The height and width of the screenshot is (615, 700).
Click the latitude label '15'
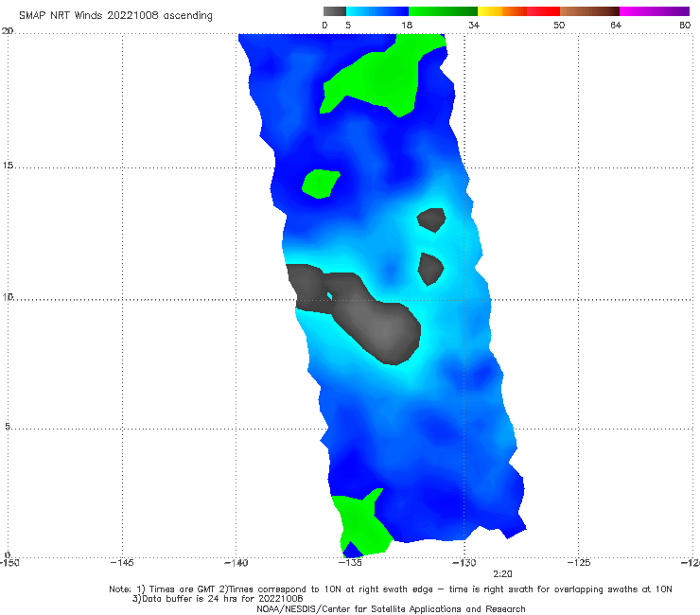click(x=8, y=166)
